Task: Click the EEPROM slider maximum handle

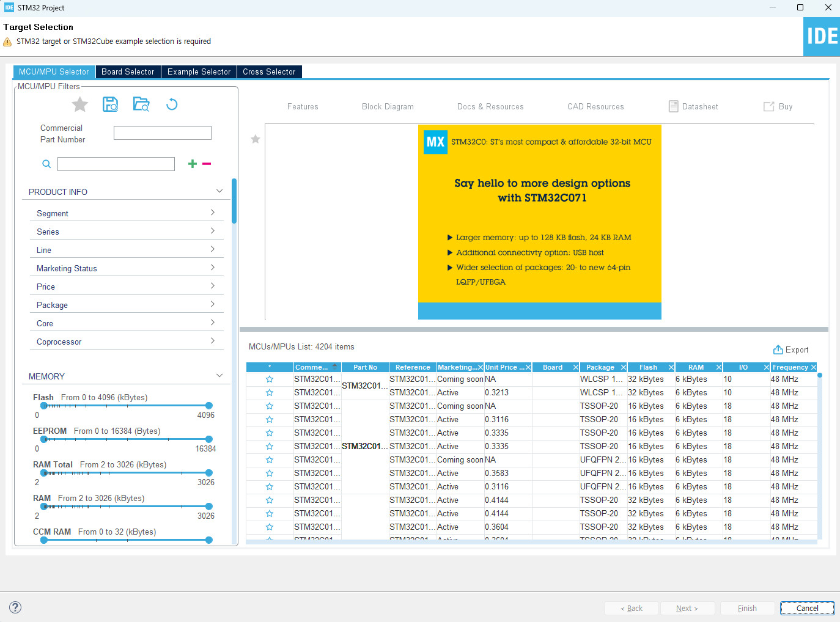Action: point(209,439)
